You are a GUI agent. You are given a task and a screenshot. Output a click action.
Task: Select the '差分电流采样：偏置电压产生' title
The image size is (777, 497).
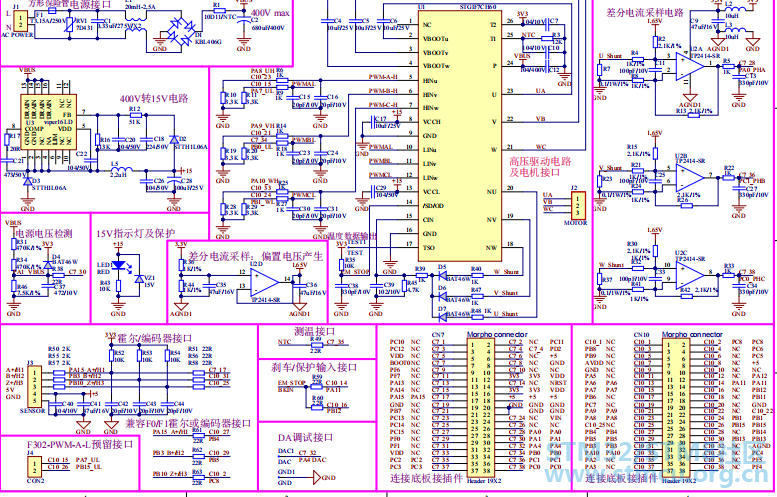[256, 256]
